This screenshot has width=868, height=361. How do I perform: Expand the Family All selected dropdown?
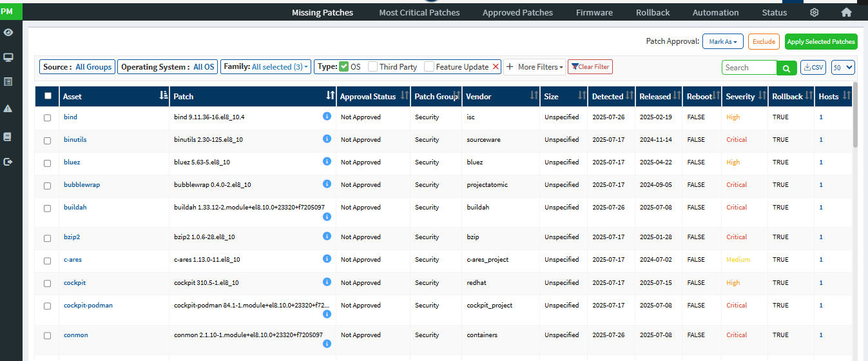280,66
